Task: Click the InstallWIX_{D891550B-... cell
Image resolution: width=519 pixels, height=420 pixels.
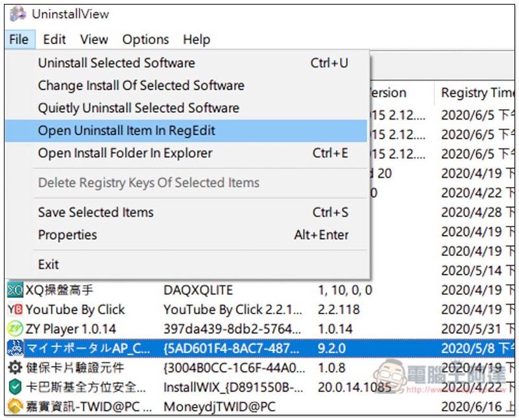Action: [x=234, y=387]
